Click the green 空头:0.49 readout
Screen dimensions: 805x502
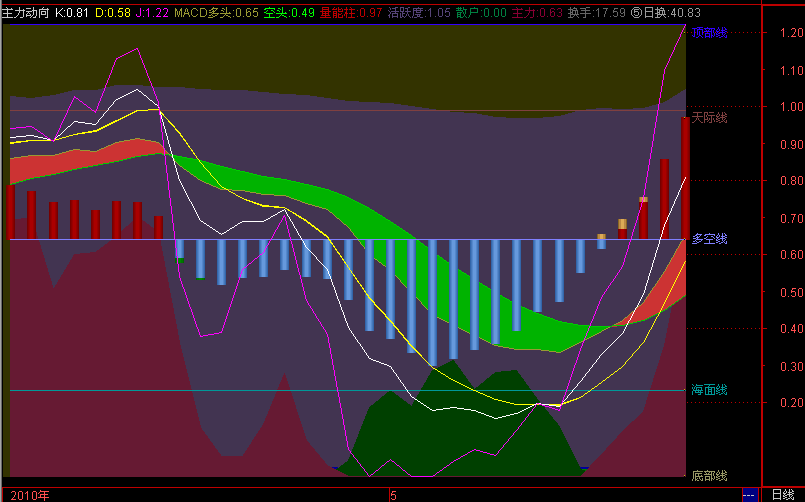[289, 13]
